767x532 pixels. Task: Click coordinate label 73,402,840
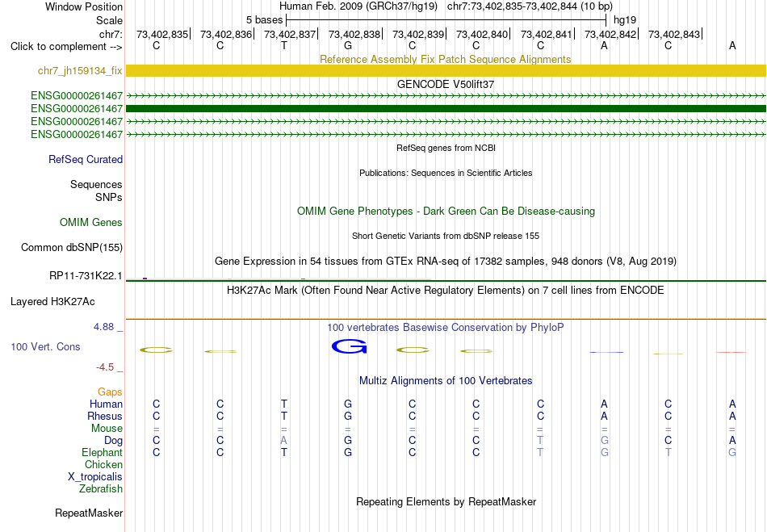tap(482, 34)
